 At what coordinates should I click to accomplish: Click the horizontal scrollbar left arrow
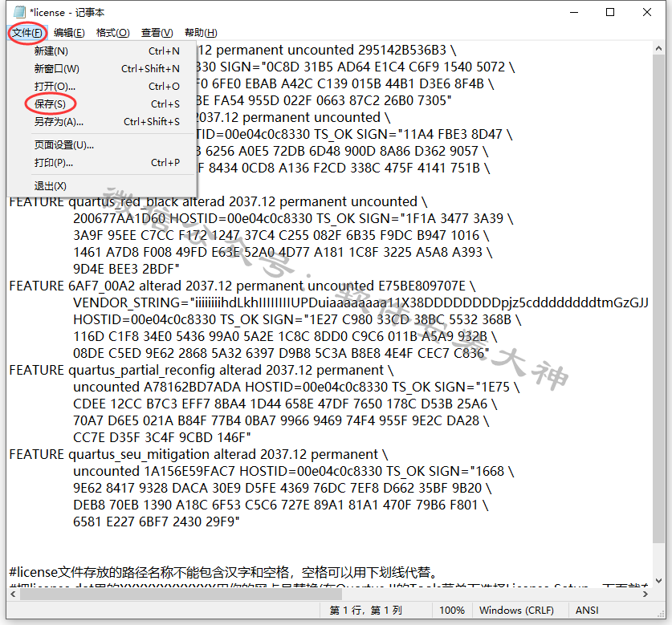coord(14,595)
